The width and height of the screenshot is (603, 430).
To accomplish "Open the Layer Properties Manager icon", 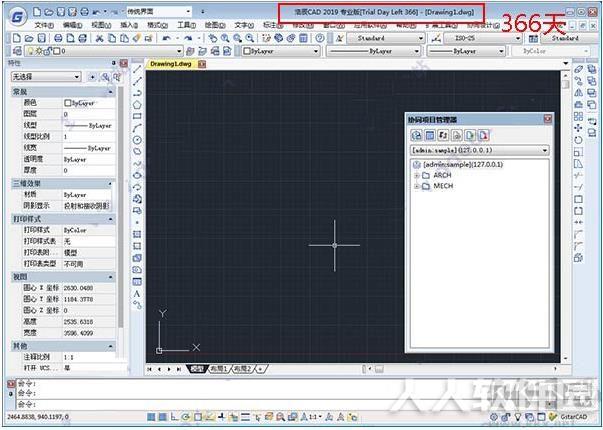I will (17, 51).
